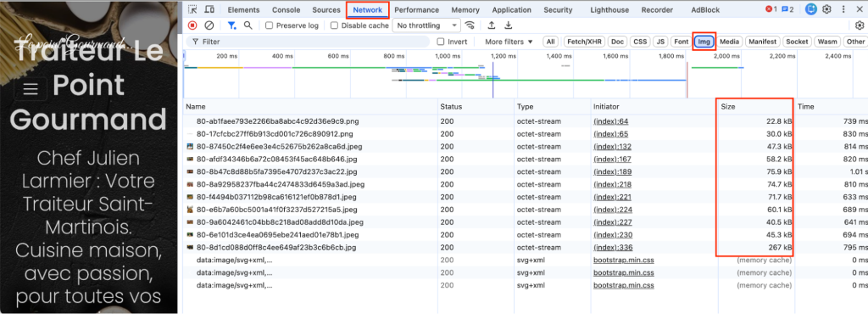Enable Disable cache checkbox
Viewport: 868px width, 314px height.
tap(334, 25)
